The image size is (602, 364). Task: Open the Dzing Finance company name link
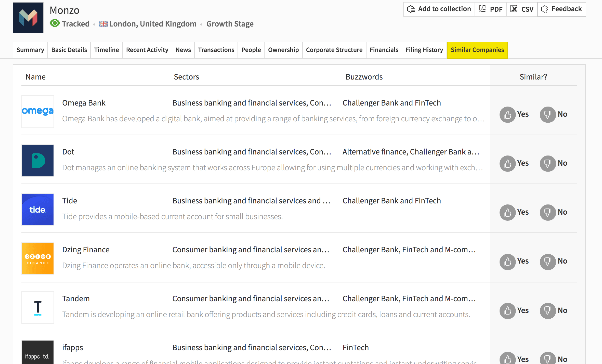(86, 250)
